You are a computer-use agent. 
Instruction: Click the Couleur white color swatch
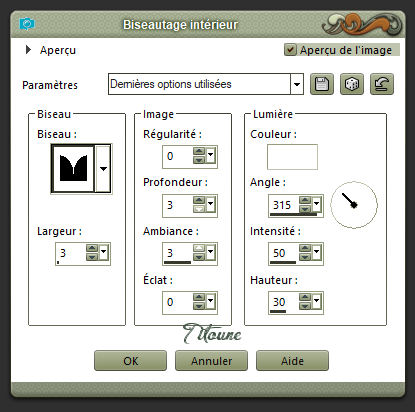coord(292,157)
